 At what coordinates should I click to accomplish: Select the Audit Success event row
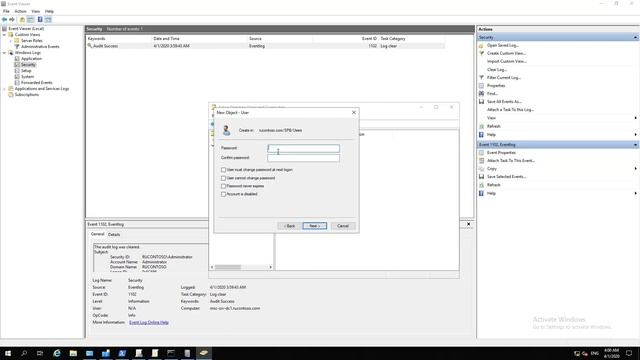click(x=265, y=46)
